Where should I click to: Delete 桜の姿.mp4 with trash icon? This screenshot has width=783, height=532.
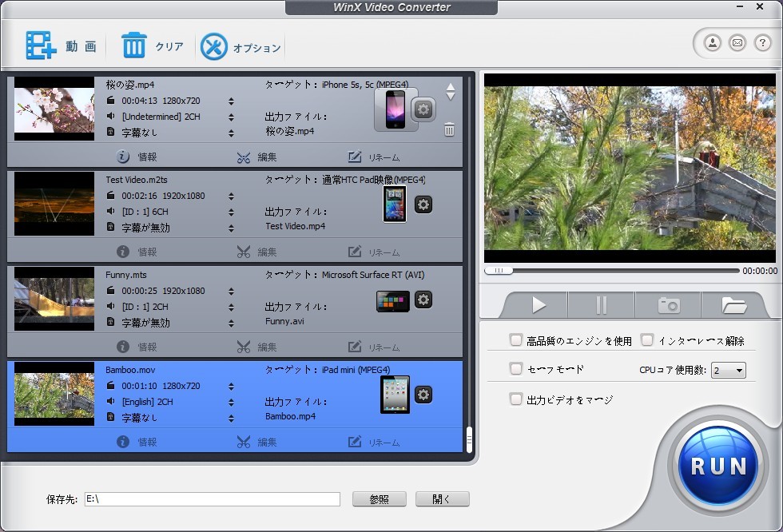click(450, 129)
